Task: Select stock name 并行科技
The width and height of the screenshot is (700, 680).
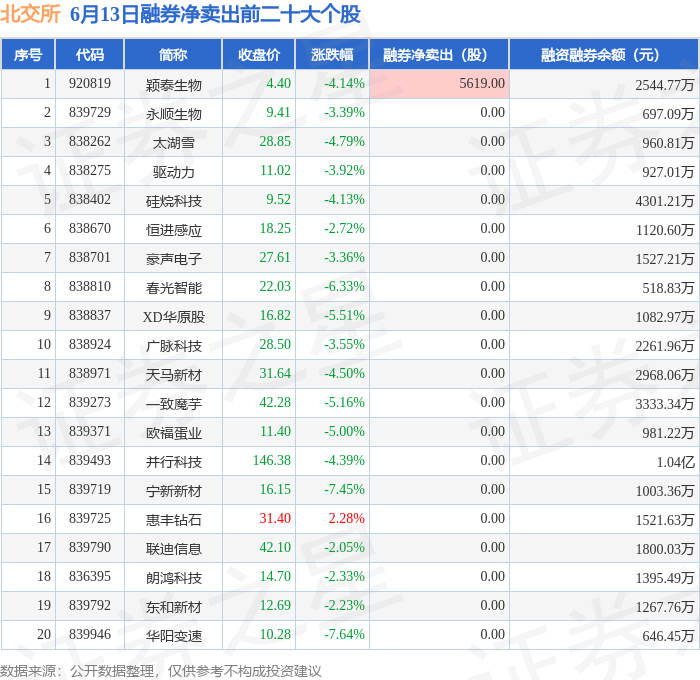Action: click(174, 462)
